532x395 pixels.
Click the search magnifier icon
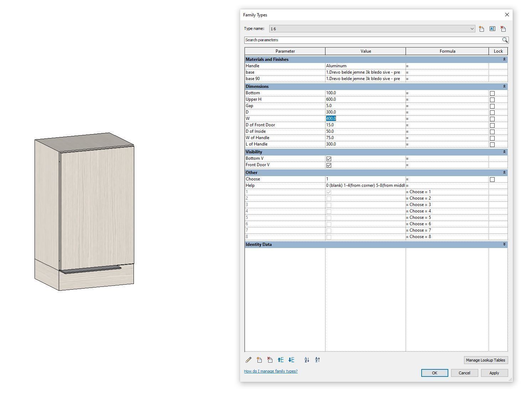(x=505, y=40)
